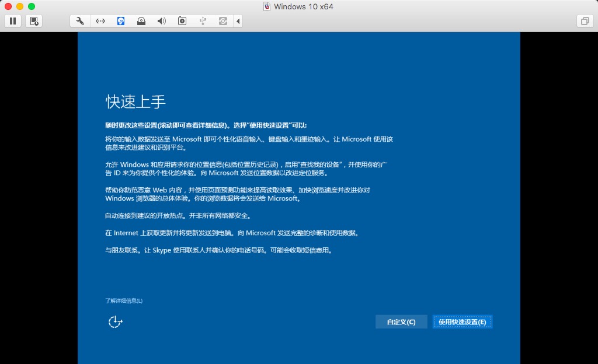Open the snapshots button

click(x=34, y=21)
